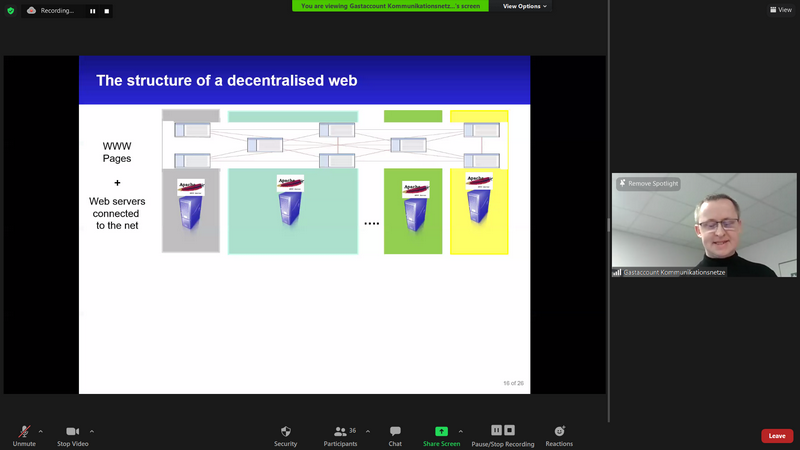
Task: Click the participant count 36
Action: [x=353, y=431]
